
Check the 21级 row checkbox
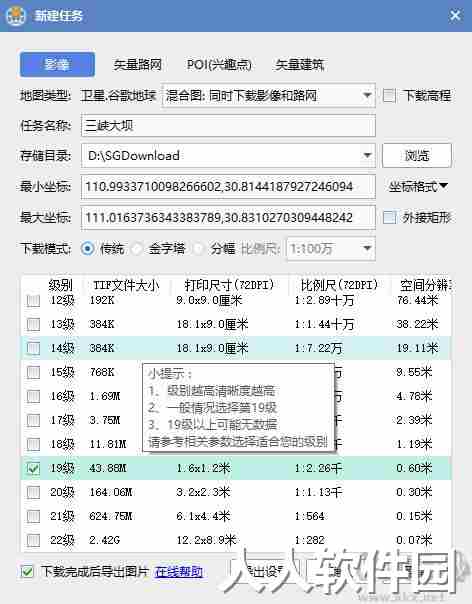[33, 516]
